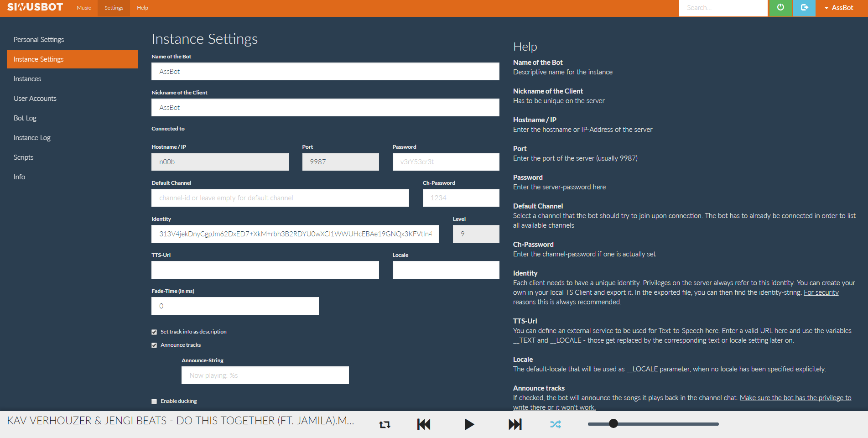The width and height of the screenshot is (868, 438).
Task: Click the Hostname / IP field
Action: 220,162
